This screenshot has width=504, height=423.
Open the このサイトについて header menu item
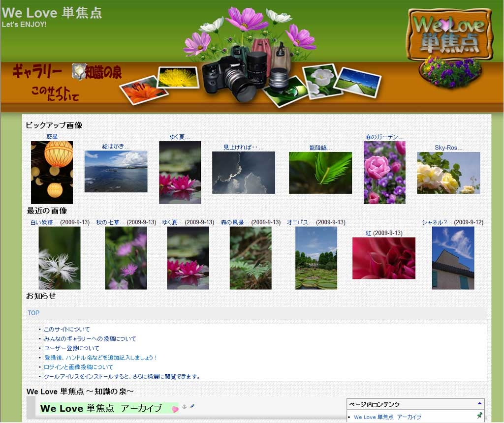pyautogui.click(x=55, y=93)
